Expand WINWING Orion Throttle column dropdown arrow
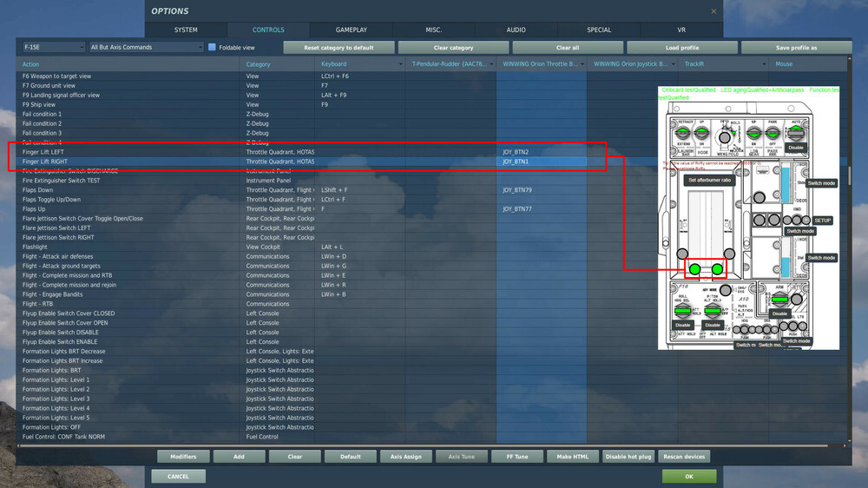The image size is (868, 488). [582, 64]
